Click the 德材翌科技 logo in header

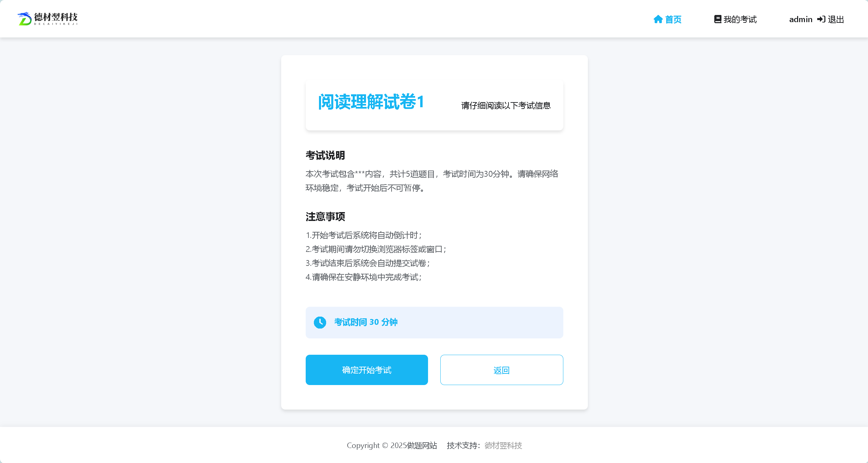point(47,19)
